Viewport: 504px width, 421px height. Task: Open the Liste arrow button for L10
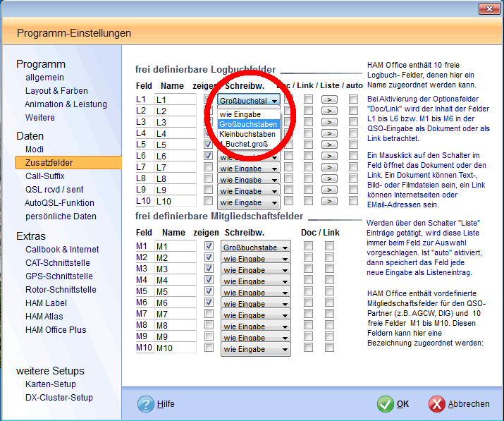click(329, 201)
